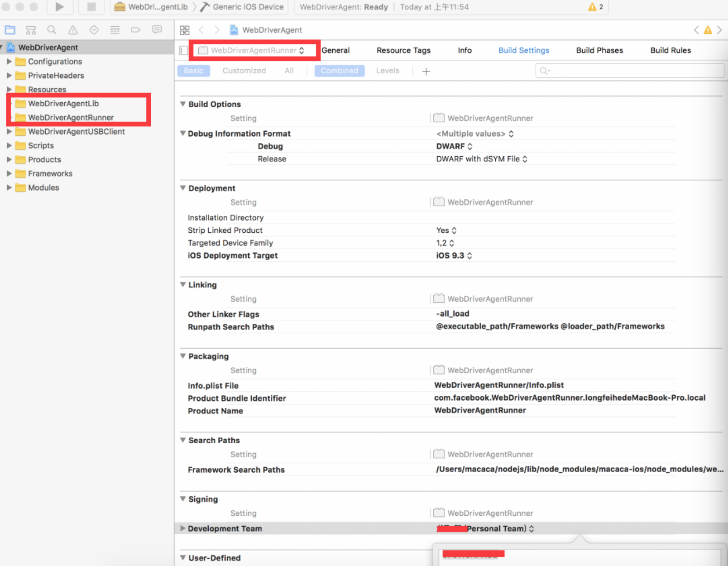Open the WebDriverAgentRunner target selector dropdown
The image size is (728, 566).
click(252, 50)
